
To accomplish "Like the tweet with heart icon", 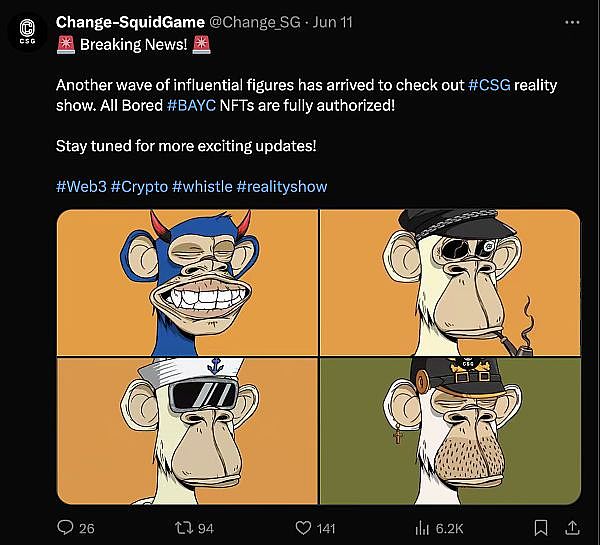I will tap(305, 527).
